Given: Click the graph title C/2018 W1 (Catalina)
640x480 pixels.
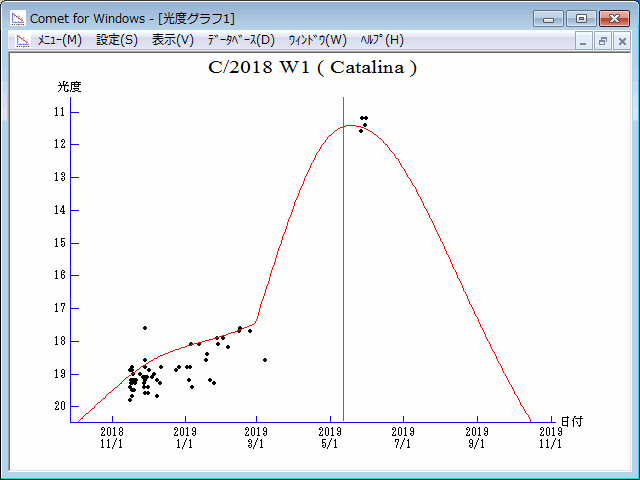Looking at the screenshot, I should (x=312, y=69).
